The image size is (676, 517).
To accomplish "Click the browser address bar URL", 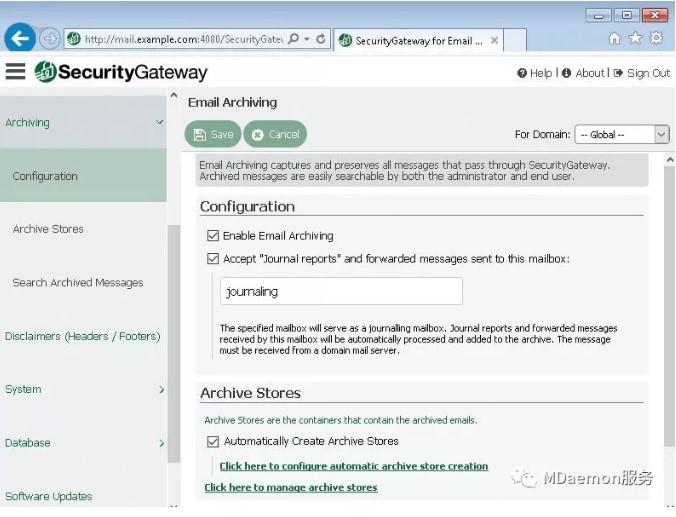I will (x=183, y=39).
